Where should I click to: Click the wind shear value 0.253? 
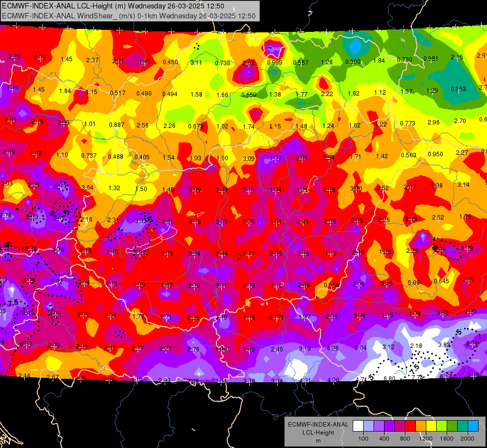(x=458, y=89)
